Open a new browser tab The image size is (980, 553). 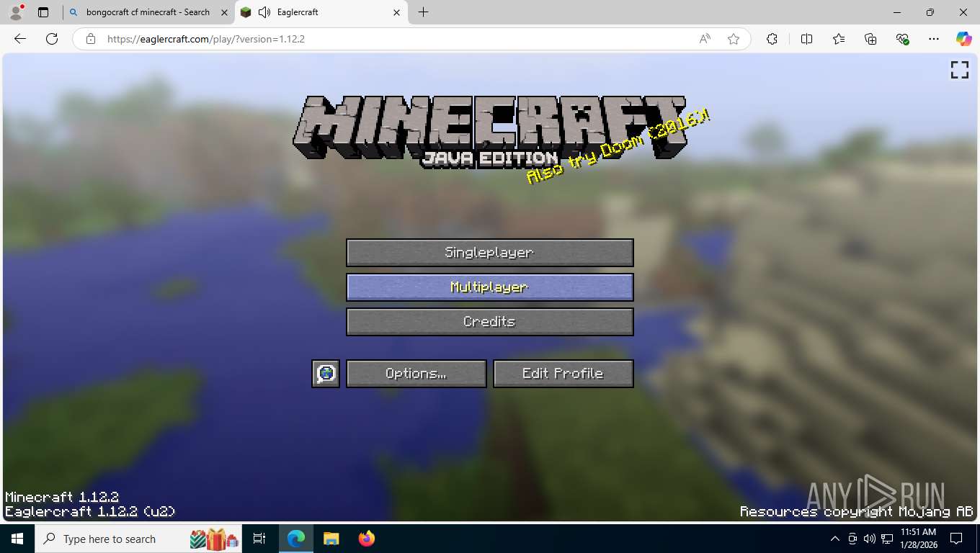tap(423, 12)
